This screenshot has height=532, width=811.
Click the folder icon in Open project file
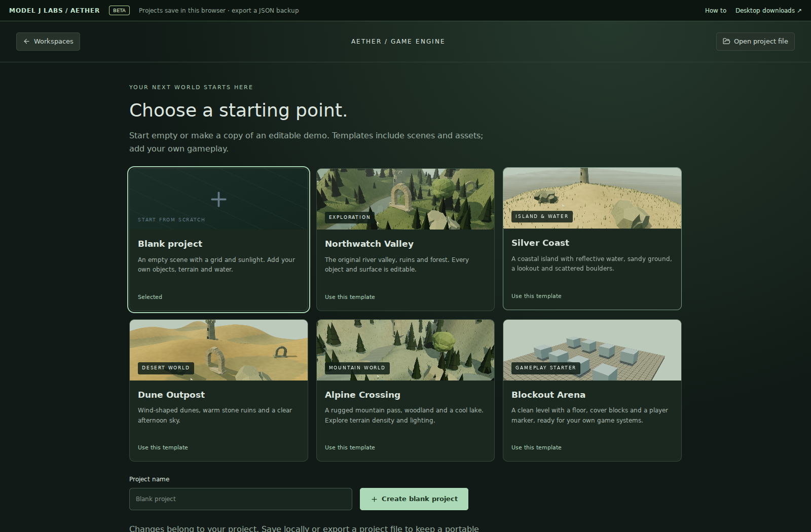[726, 42]
